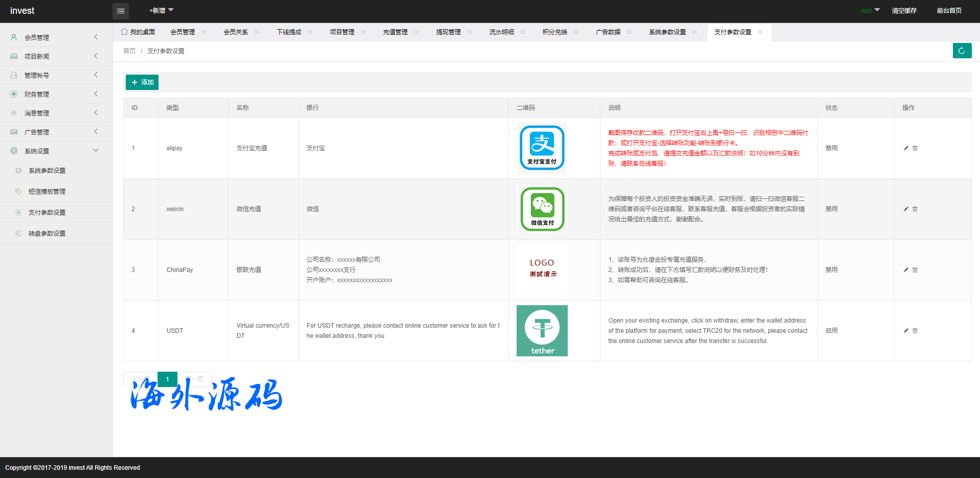Click the 添加 button
This screenshot has height=478, width=980.
pyautogui.click(x=142, y=82)
